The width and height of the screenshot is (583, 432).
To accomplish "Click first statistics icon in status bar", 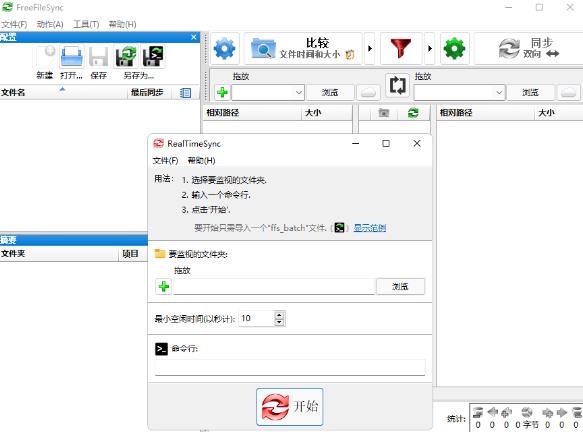I will [x=478, y=412].
